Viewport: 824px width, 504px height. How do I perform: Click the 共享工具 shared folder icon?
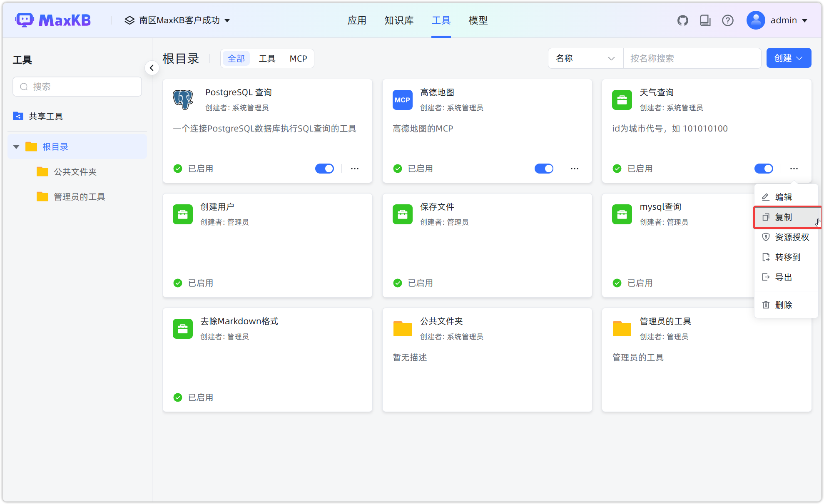(x=18, y=116)
